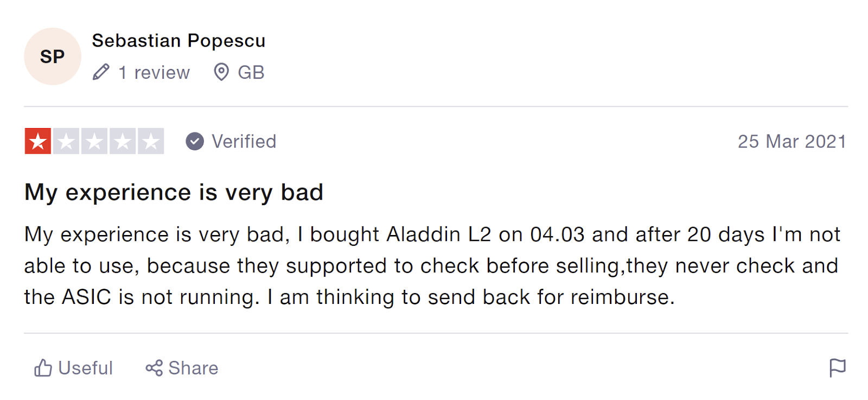Image resolution: width=868 pixels, height=400 pixels.
Task: Click the Share network icon
Action: (154, 368)
